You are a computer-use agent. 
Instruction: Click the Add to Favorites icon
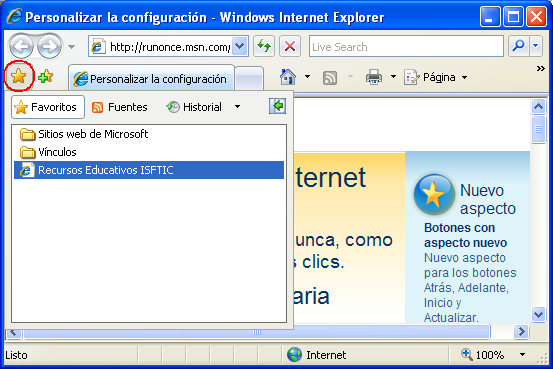click(x=45, y=76)
